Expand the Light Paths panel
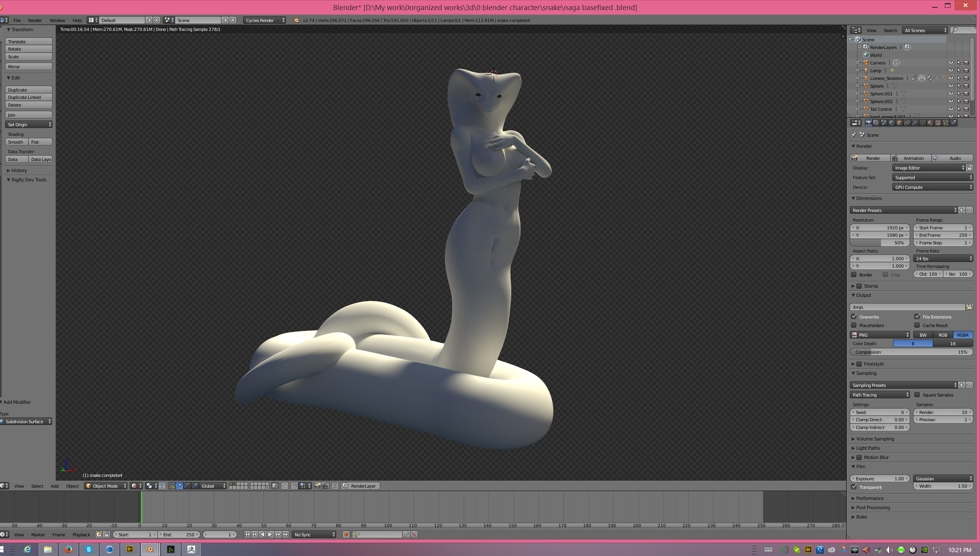The width and height of the screenshot is (980, 556). [x=868, y=448]
